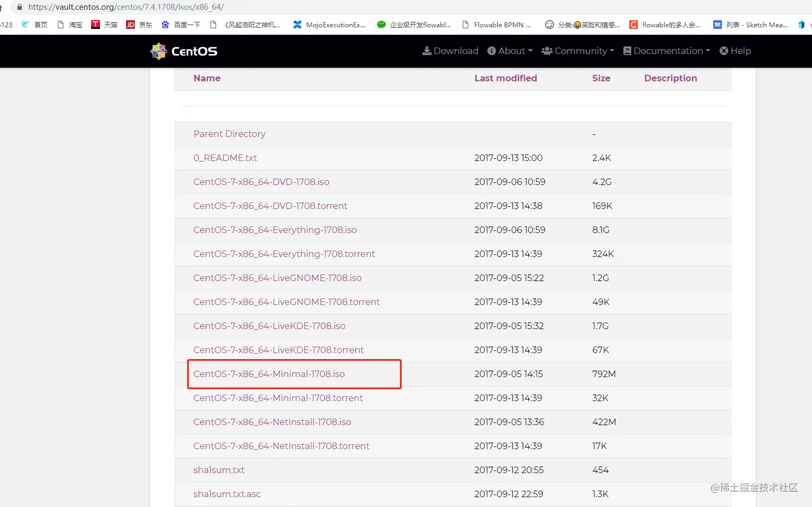Download CentOS-7-x86_64-LiveGNOME-1708.iso
The height and width of the screenshot is (507, 812).
click(x=277, y=278)
